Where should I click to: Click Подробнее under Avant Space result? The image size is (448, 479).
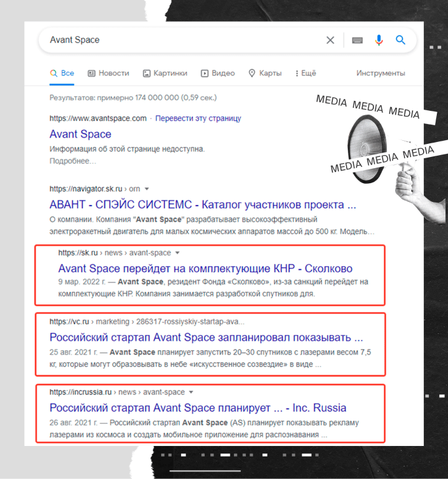point(73,161)
